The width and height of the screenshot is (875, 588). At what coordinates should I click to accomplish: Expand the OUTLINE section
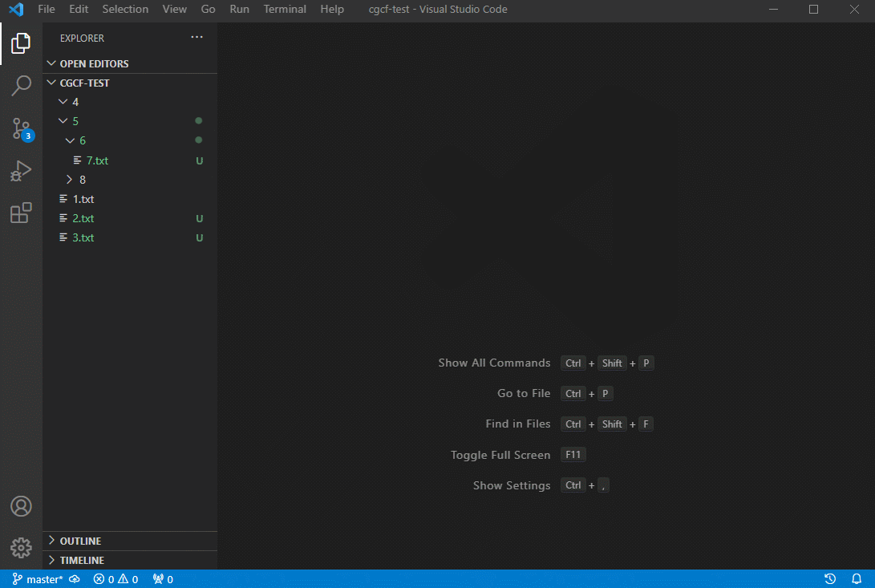pyautogui.click(x=130, y=541)
